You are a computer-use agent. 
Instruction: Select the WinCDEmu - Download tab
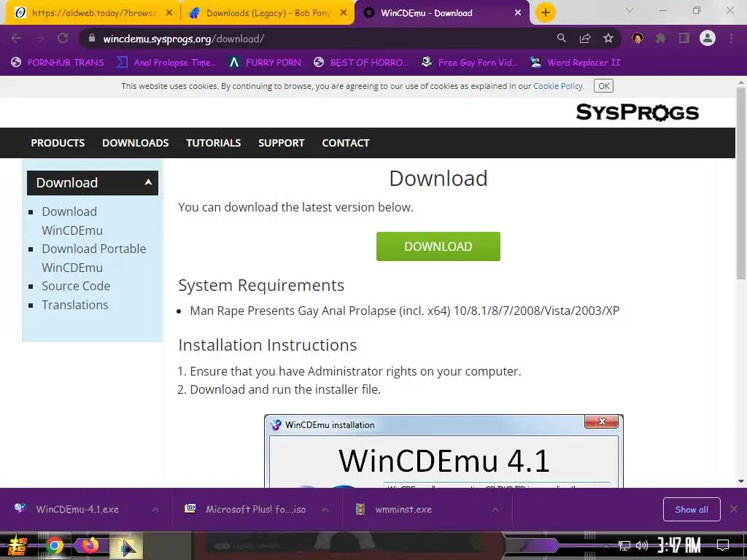442,13
